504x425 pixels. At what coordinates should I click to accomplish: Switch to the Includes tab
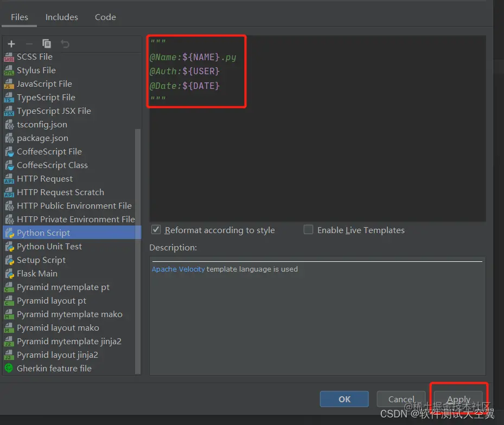62,17
